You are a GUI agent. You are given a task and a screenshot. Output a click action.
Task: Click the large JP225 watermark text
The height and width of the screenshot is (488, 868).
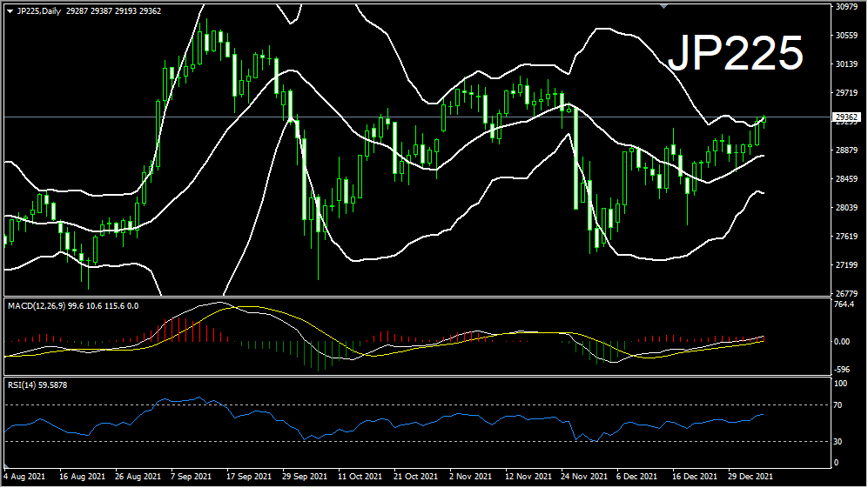[x=735, y=54]
